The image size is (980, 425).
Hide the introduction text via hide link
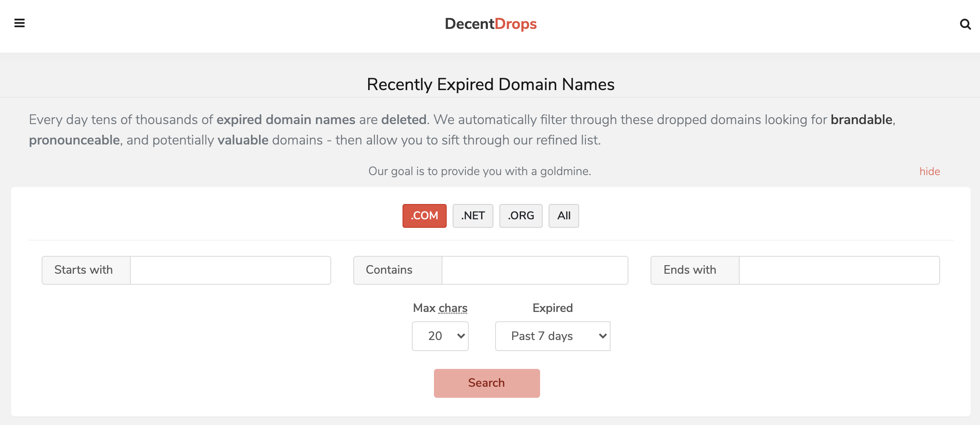click(929, 171)
